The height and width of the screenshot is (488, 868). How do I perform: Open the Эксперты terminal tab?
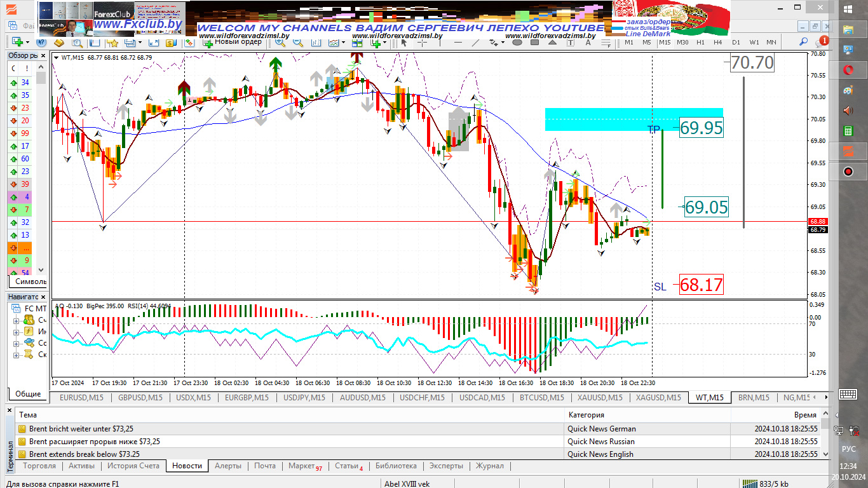446,466
